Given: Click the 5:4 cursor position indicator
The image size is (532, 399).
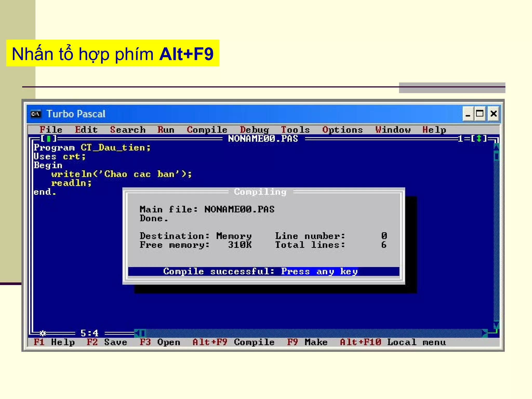Looking at the screenshot, I should 89,333.
